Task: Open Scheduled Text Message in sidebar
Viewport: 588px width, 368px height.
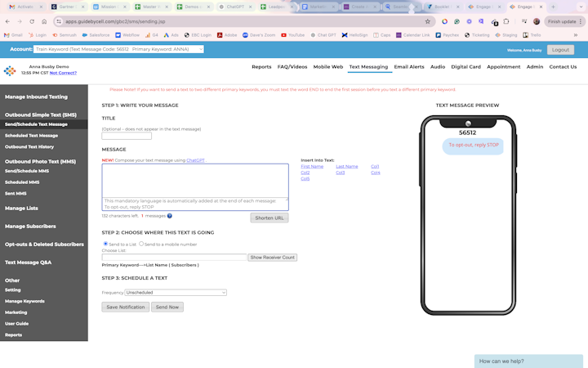Action: pos(32,136)
